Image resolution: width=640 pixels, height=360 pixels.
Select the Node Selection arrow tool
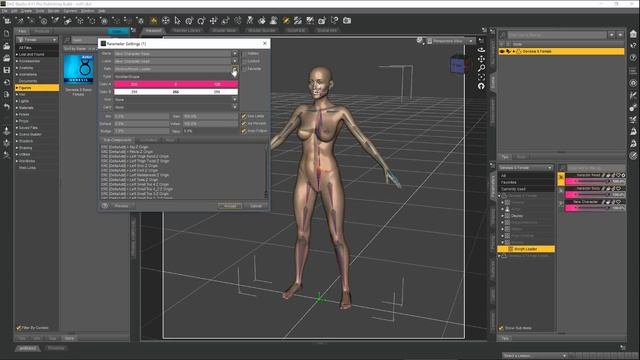click(178, 20)
